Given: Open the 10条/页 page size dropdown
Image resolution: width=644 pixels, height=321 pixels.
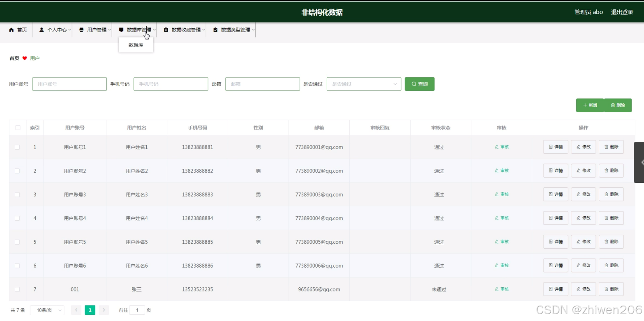Looking at the screenshot, I should (47, 310).
